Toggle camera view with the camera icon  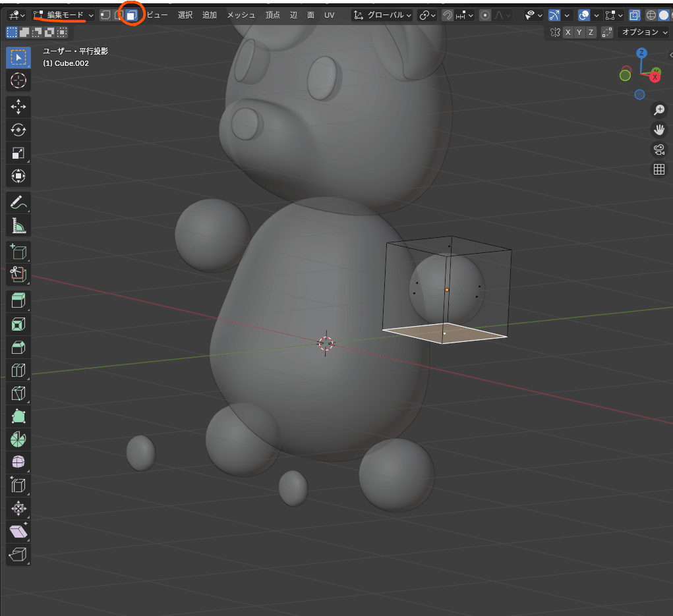[x=659, y=150]
